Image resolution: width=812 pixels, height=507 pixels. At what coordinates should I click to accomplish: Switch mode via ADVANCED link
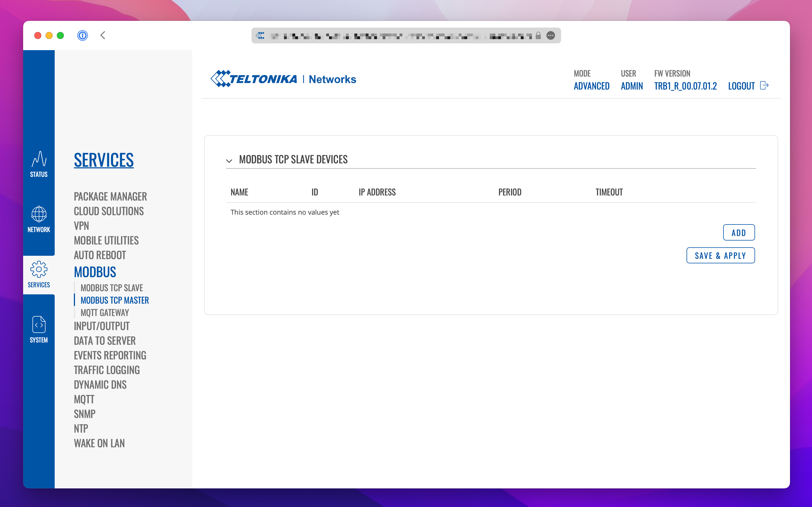tap(591, 86)
